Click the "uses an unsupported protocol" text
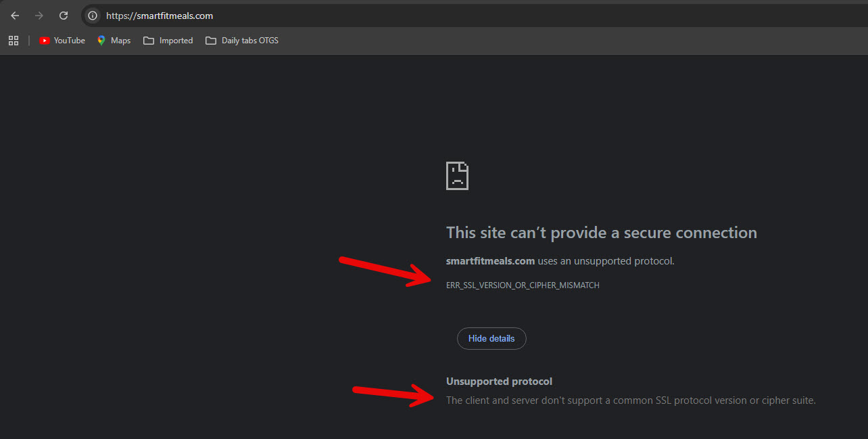The width and height of the screenshot is (868, 439). click(x=606, y=261)
